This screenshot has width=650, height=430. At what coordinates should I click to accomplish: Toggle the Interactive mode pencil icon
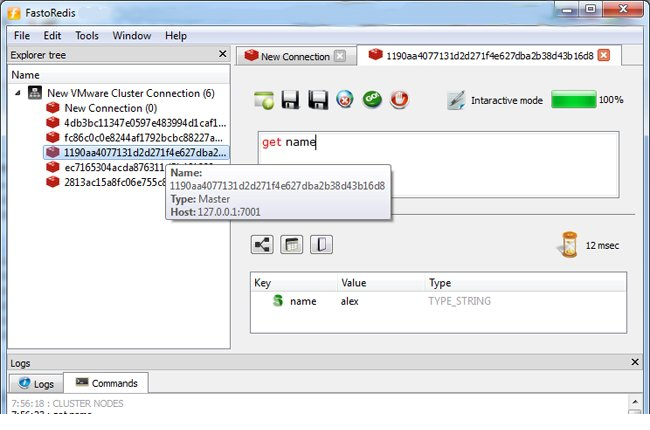(457, 100)
